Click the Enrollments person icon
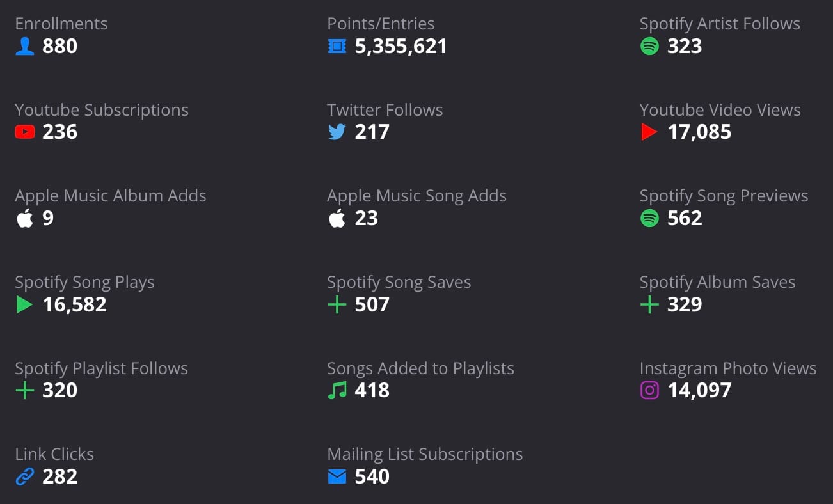 [24, 45]
